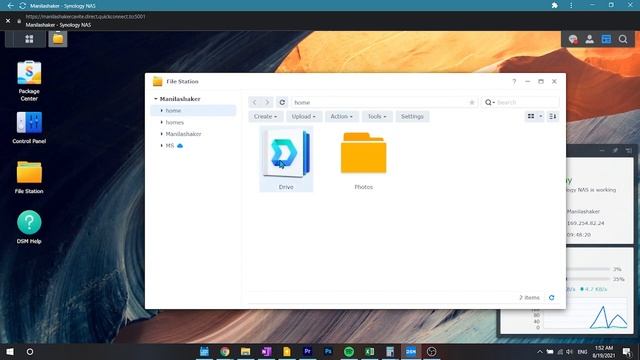Refresh the File Station folder view

[282, 102]
